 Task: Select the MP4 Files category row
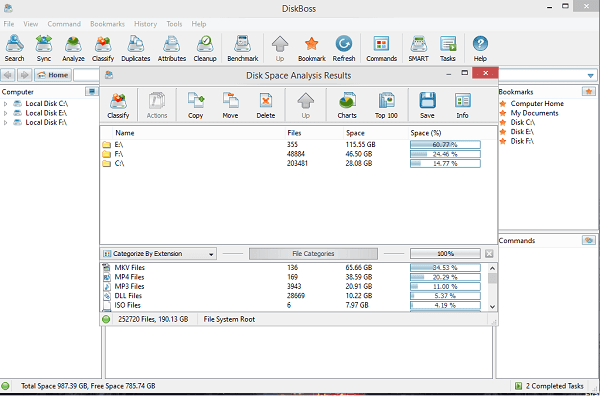pyautogui.click(x=295, y=277)
